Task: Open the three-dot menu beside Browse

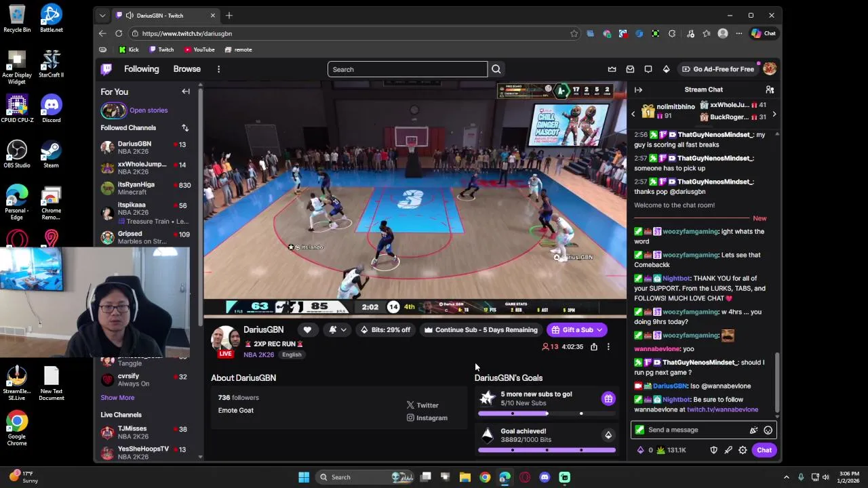Action: 218,69
